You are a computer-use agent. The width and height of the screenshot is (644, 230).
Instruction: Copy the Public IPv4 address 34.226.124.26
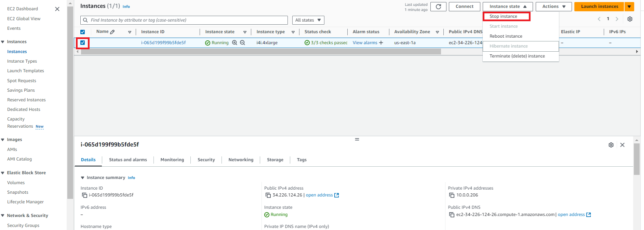[x=268, y=195]
